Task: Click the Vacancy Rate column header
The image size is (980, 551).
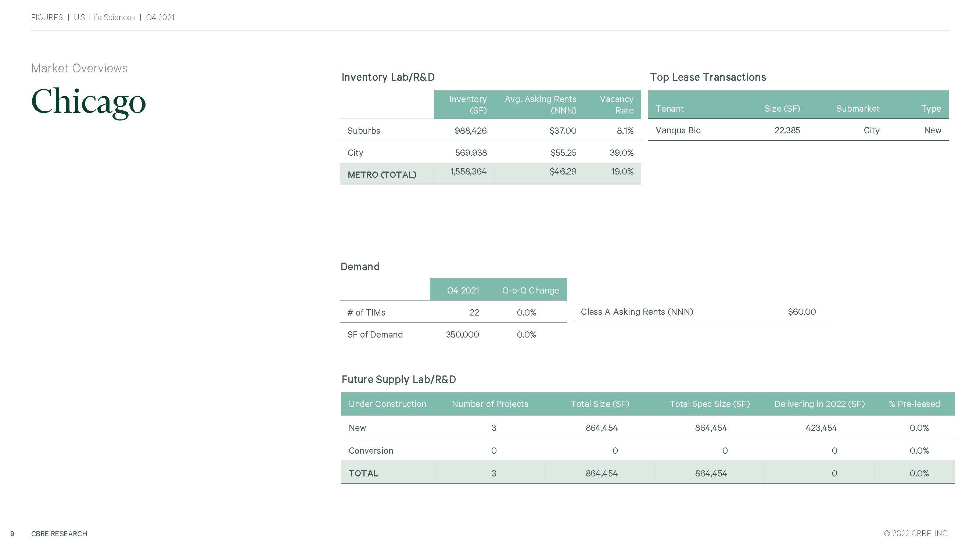Action: coord(616,105)
